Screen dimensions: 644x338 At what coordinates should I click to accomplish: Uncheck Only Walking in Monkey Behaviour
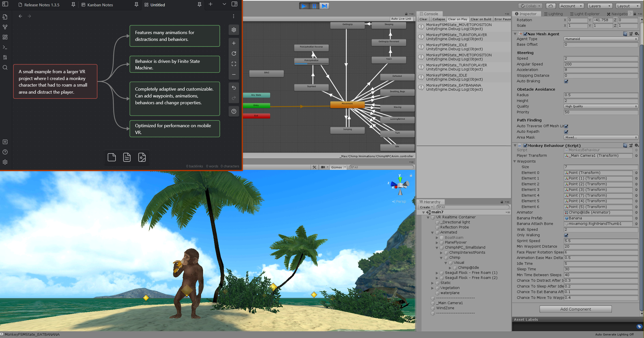click(x=566, y=235)
